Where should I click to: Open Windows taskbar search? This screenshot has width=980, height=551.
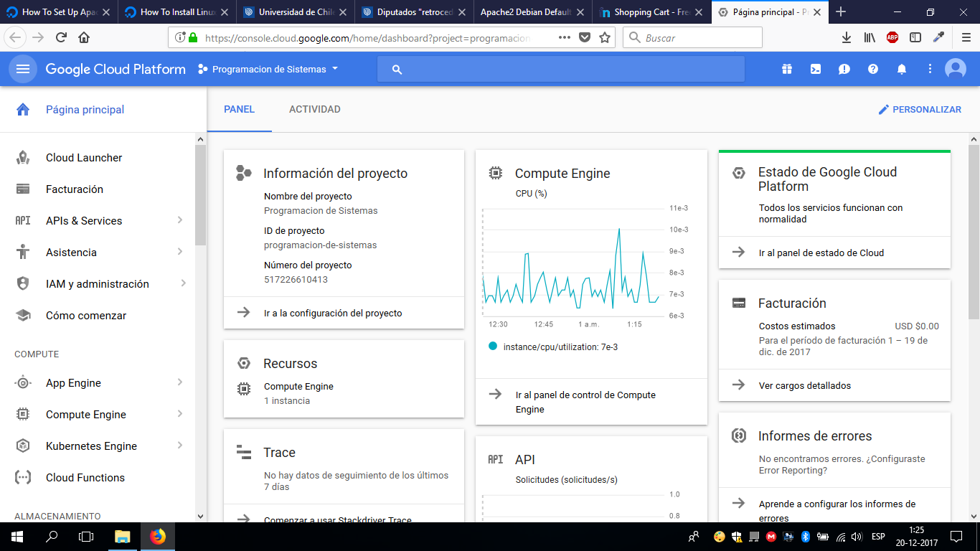52,537
